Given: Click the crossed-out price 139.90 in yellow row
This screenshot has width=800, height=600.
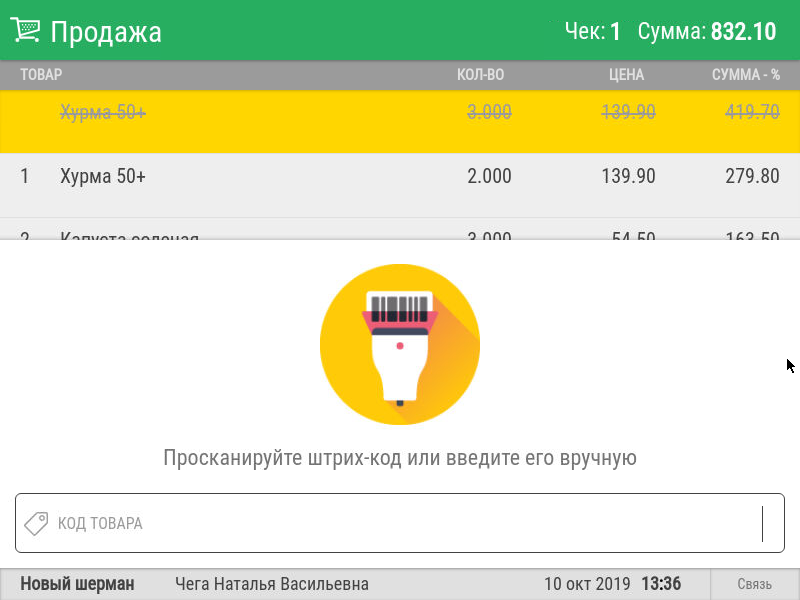Looking at the screenshot, I should [x=629, y=112].
